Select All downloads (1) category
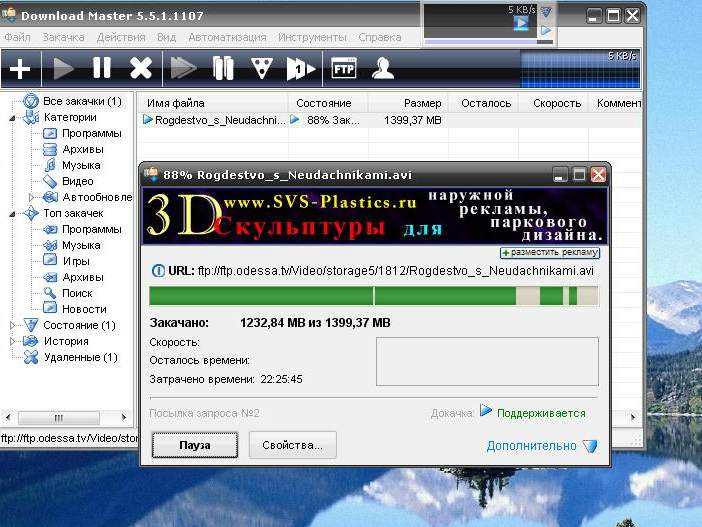The width and height of the screenshot is (702, 527). pyautogui.click(x=82, y=101)
